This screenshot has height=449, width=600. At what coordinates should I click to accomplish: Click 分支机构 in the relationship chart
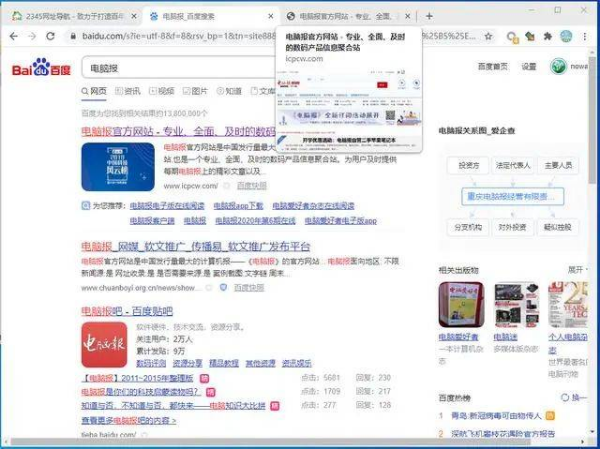tap(468, 227)
